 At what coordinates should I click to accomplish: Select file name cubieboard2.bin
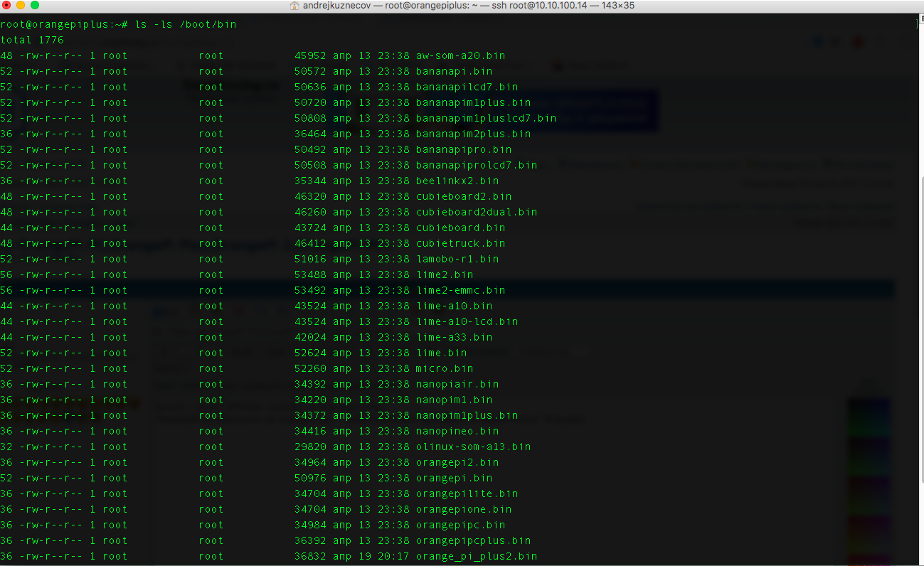(x=464, y=196)
